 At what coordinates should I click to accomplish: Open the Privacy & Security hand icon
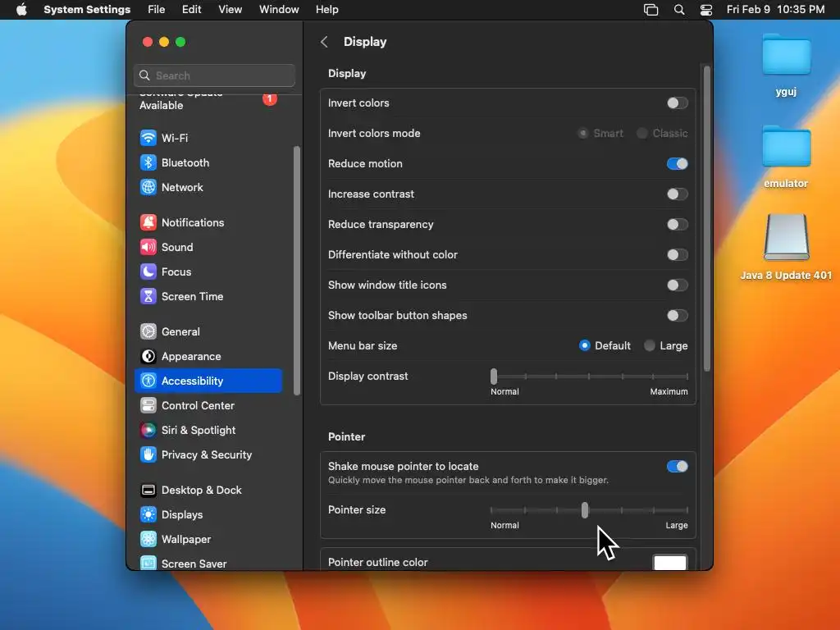(148, 454)
